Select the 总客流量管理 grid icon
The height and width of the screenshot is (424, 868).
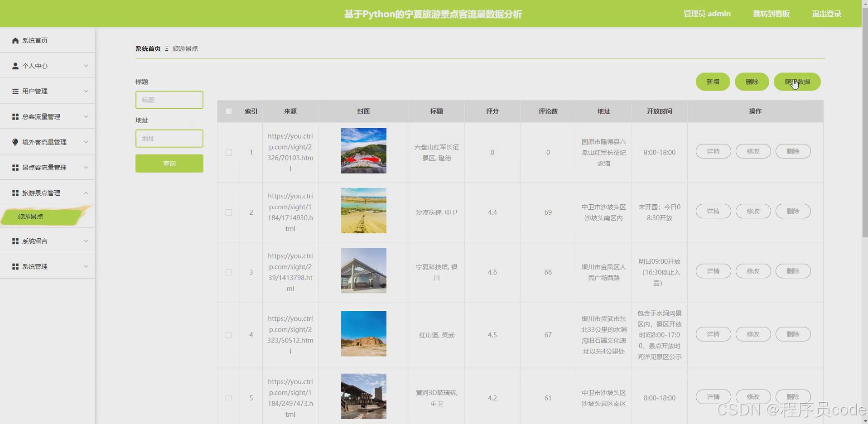(x=15, y=116)
